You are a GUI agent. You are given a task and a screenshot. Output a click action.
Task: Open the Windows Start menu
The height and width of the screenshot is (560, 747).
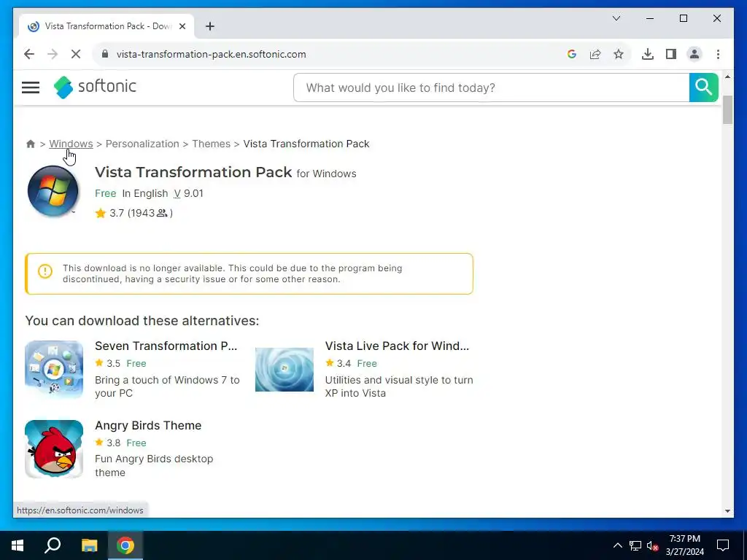click(18, 545)
